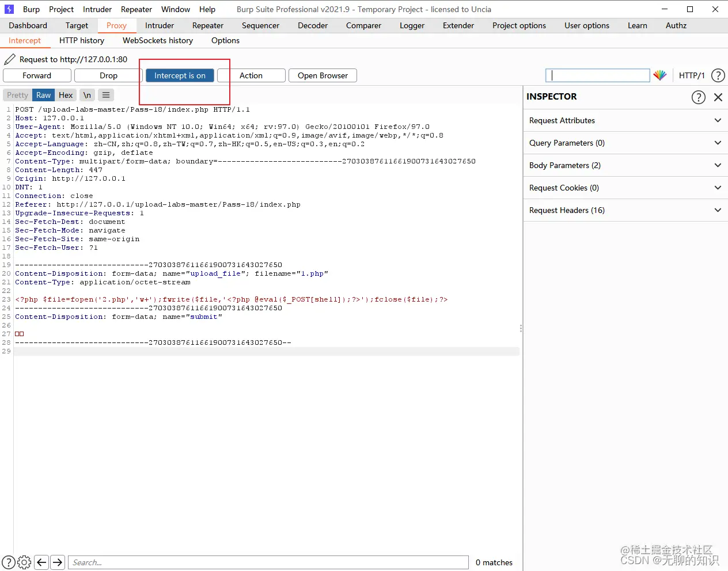Toggle the \n non-printable characters button
The height and width of the screenshot is (571, 728).
coord(87,95)
